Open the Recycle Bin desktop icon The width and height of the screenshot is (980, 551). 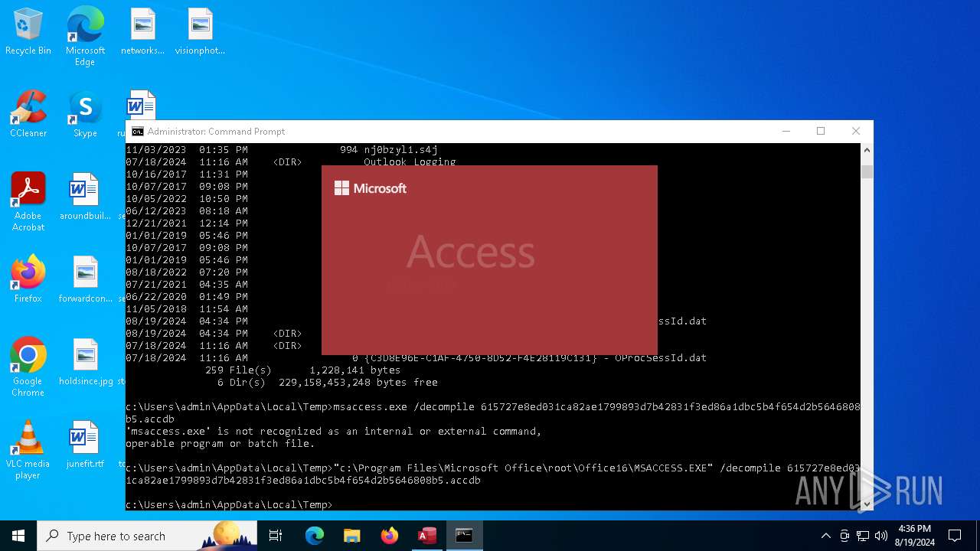click(28, 31)
